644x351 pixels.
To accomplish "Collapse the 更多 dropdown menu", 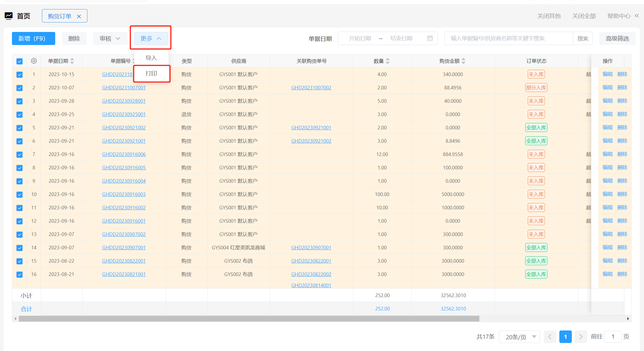I will pyautogui.click(x=151, y=38).
